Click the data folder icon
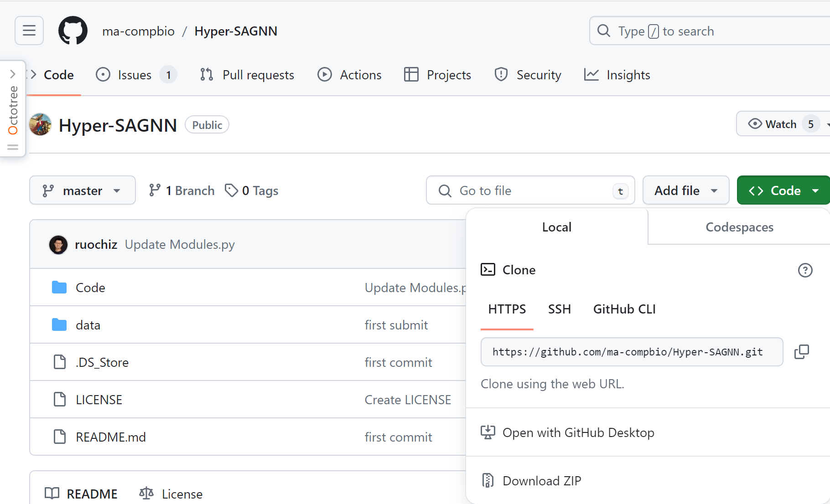Viewport: 830px width, 504px height. (x=59, y=325)
